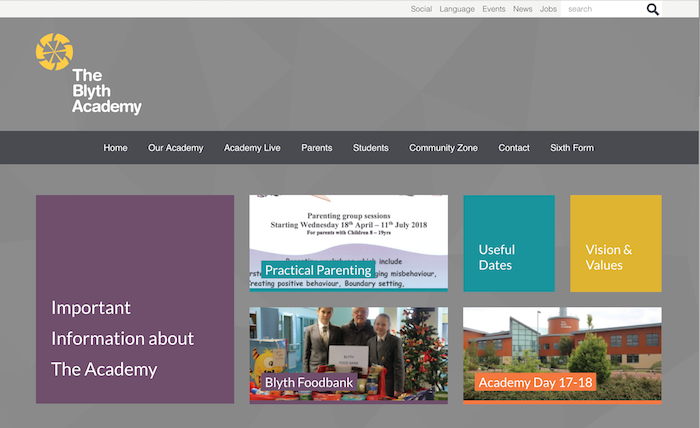Screen dimensions: 700x428
Task: Open the purple Important Information tile
Action: [x=135, y=299]
